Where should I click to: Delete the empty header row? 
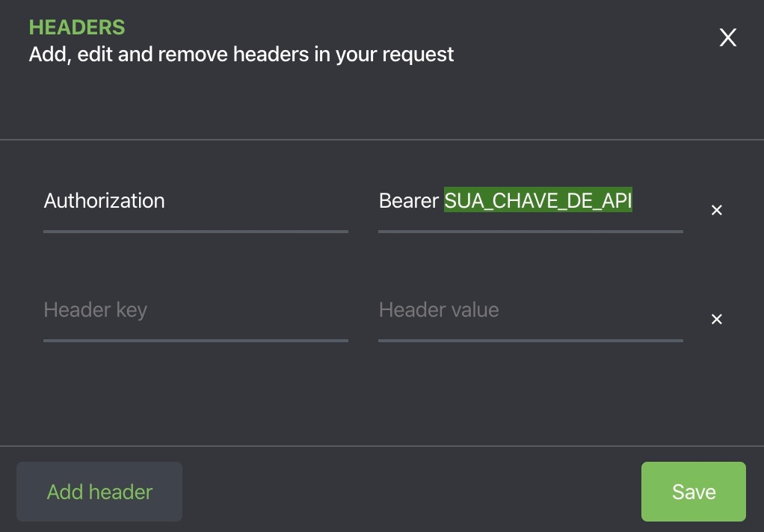(x=716, y=320)
